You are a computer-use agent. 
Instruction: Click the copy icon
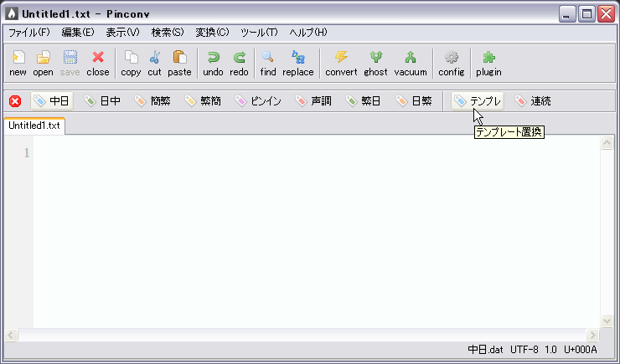(131, 63)
